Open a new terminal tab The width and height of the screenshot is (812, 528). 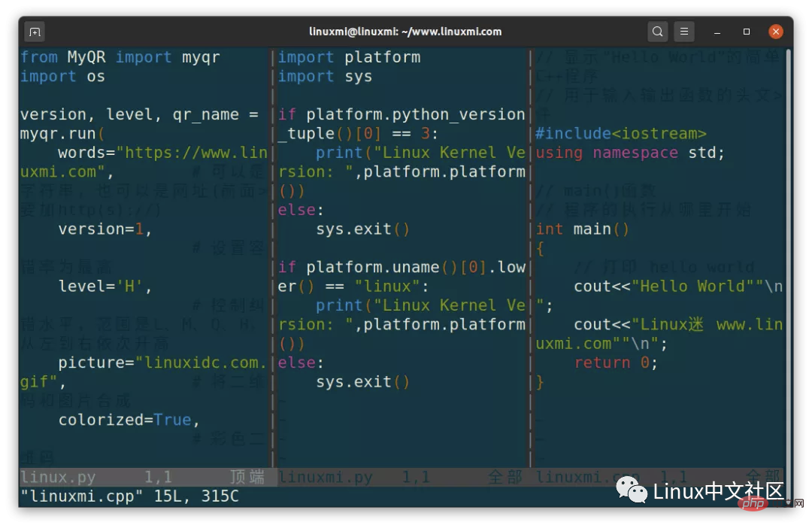pyautogui.click(x=35, y=32)
